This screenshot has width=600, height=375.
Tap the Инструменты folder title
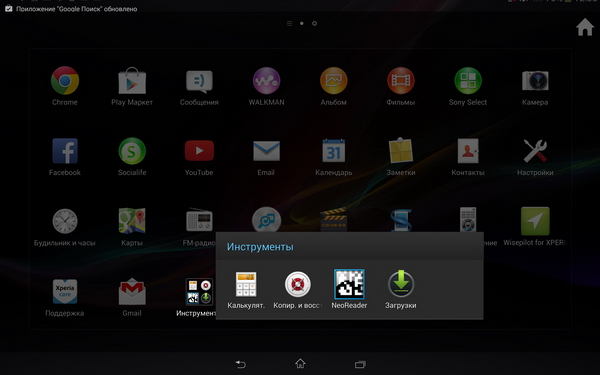(260, 247)
